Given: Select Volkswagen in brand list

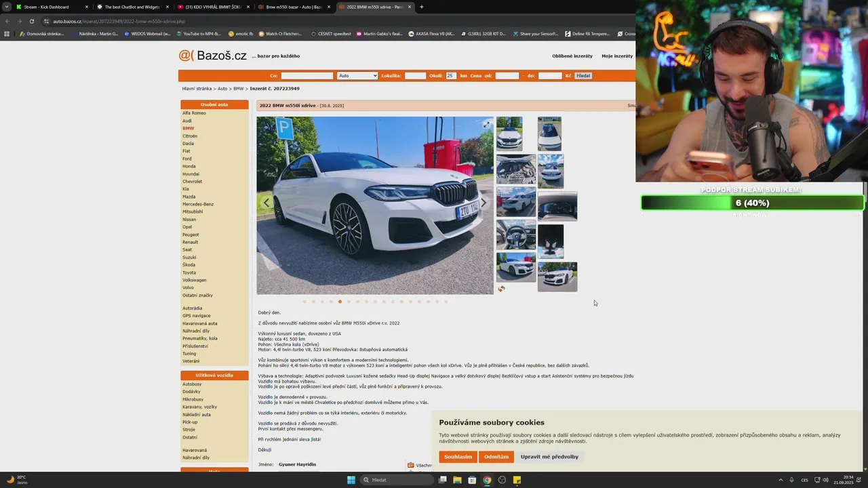Looking at the screenshot, I should [x=194, y=280].
